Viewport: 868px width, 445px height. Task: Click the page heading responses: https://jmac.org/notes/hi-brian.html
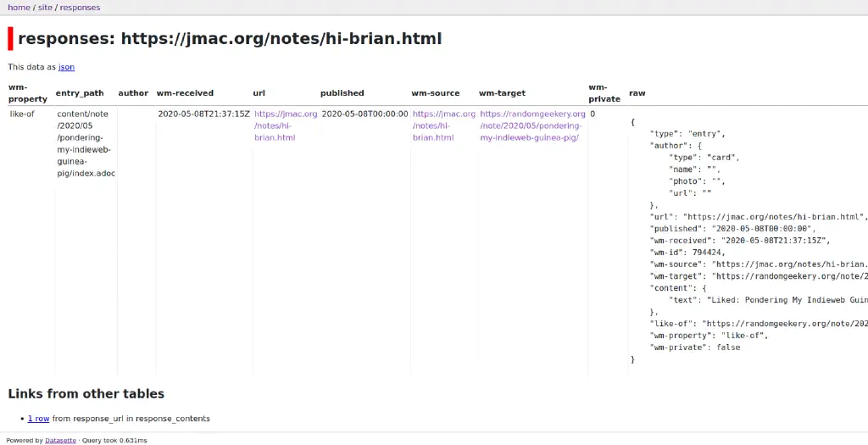pyautogui.click(x=230, y=39)
